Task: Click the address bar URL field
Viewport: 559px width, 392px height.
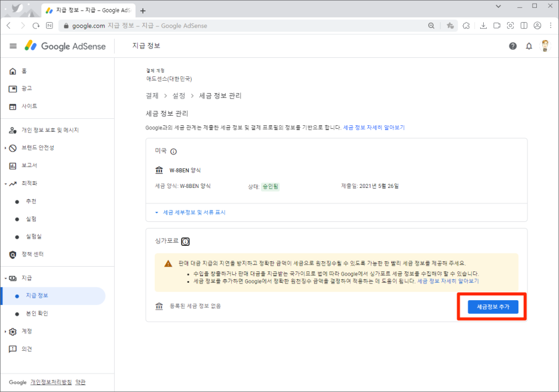Action: point(242,26)
